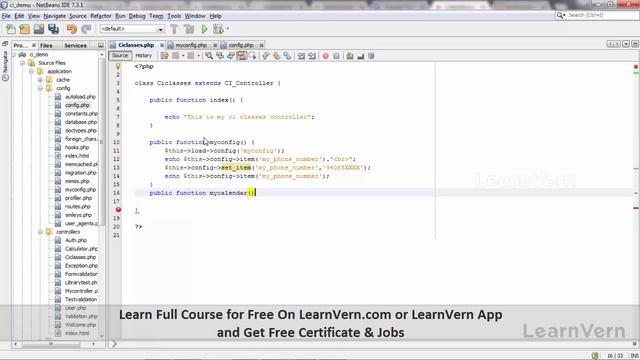Viewport: 640px width, 360px height.
Task: Click the status bar notifications icon
Action: pyautogui.click(x=596, y=356)
